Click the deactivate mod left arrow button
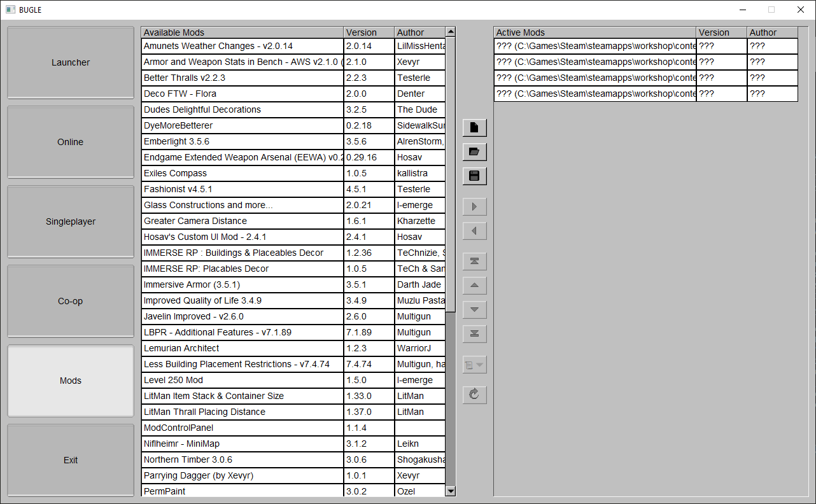Image resolution: width=816 pixels, height=504 pixels. pyautogui.click(x=474, y=230)
